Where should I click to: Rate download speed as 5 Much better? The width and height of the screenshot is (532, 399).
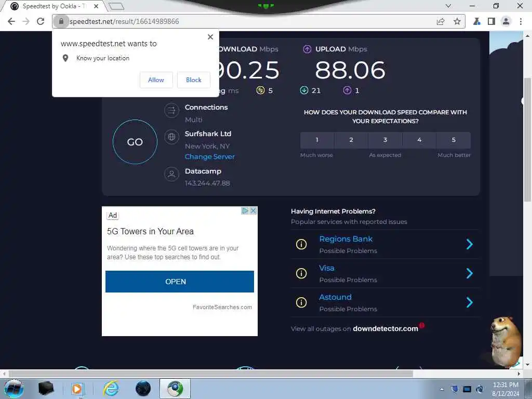pyautogui.click(x=454, y=140)
